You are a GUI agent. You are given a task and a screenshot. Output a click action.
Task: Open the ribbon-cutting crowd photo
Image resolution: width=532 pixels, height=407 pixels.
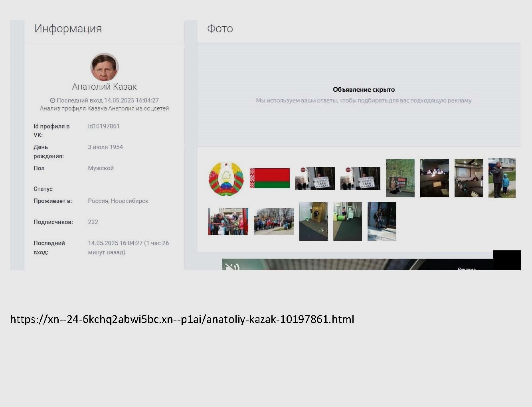pos(228,222)
